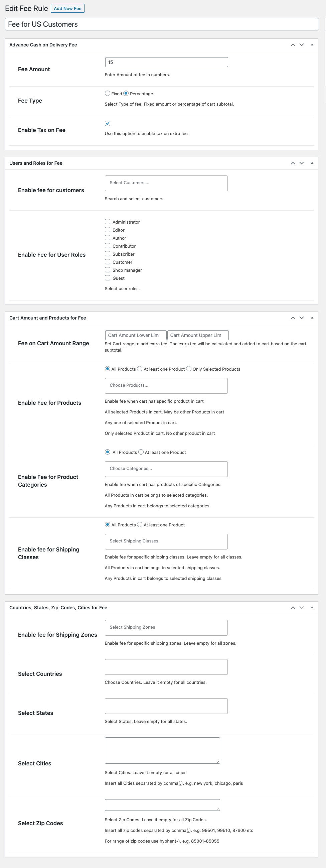Move Countries, States, Zip-Codes panel up
326x868 pixels.
coord(293,608)
